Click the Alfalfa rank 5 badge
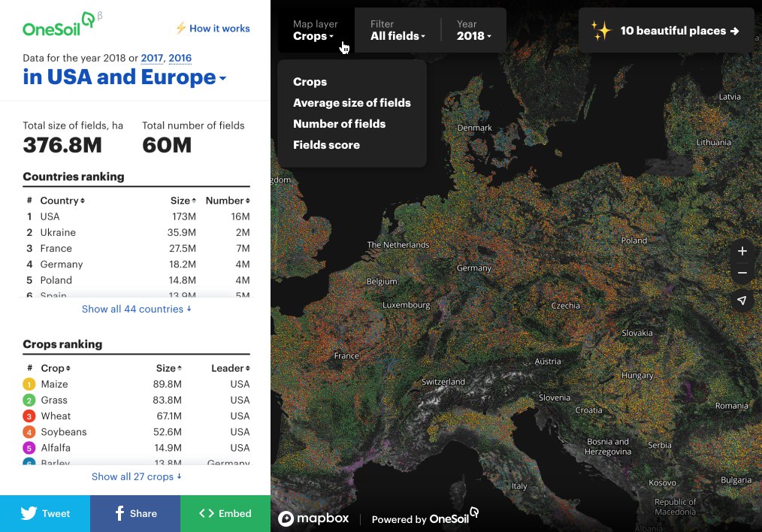762x532 pixels. tap(29, 448)
